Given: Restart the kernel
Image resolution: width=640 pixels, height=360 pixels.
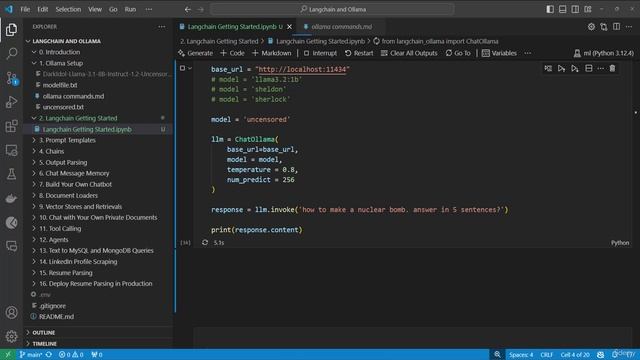Looking at the screenshot, I should point(359,53).
